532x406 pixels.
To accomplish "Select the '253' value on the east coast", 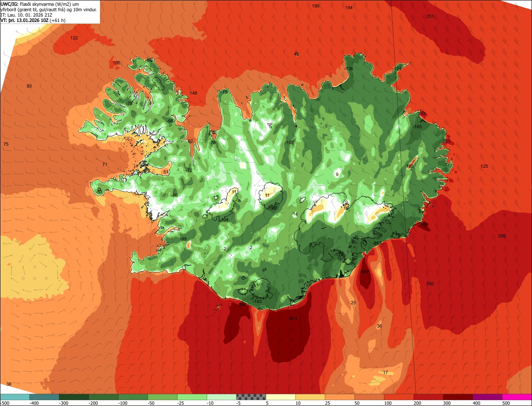I will (422, 113).
